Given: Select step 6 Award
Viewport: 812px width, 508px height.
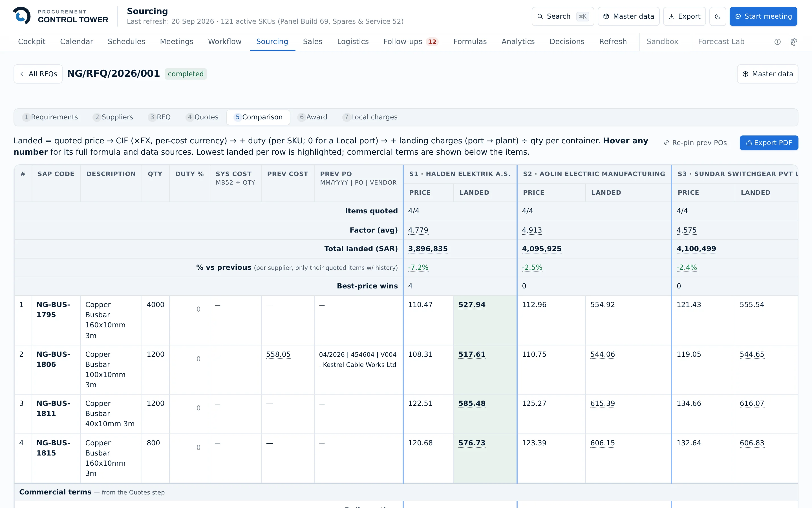Looking at the screenshot, I should point(313,117).
